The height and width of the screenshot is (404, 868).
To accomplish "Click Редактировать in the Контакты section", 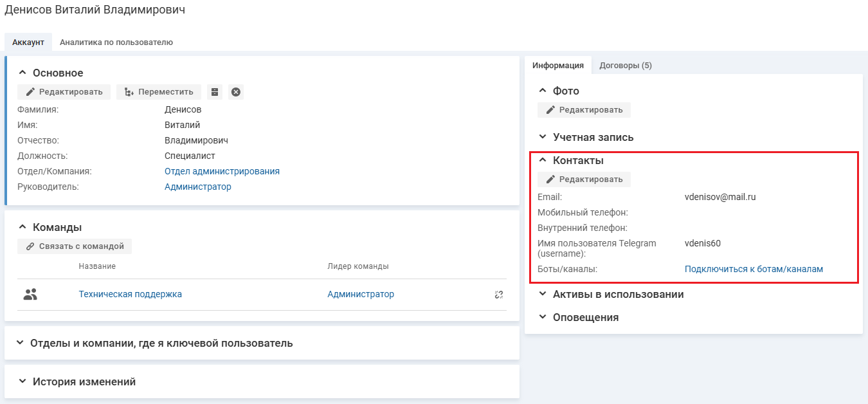I will pyautogui.click(x=584, y=179).
